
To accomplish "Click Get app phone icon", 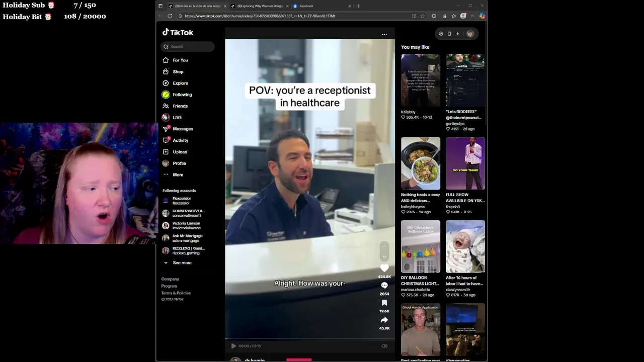I will (x=449, y=34).
